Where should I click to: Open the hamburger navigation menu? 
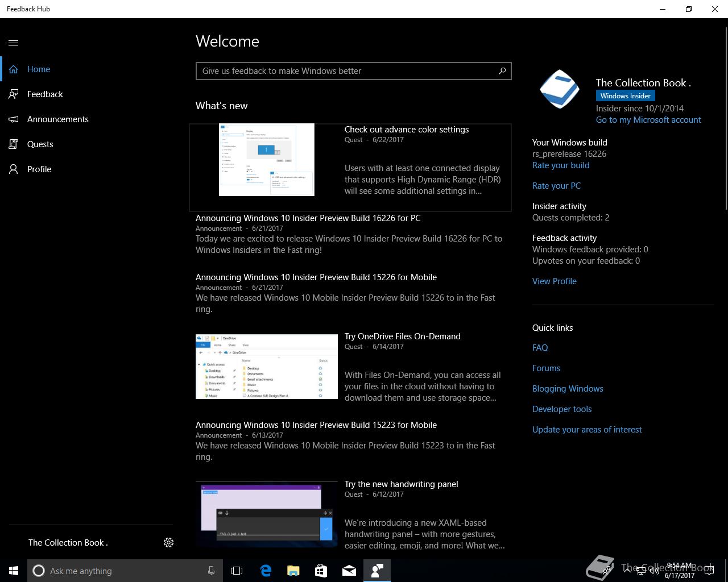14,43
